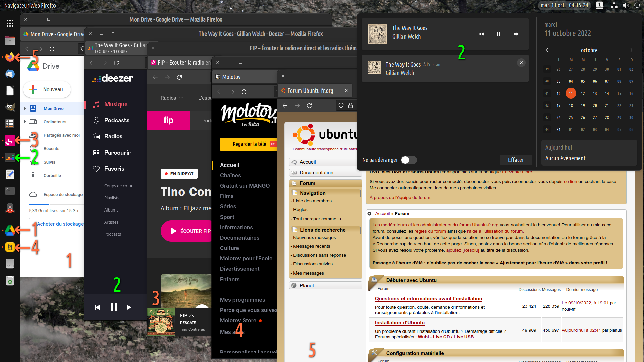The height and width of the screenshot is (362, 644).
Task: Open Radios in Deezer sidebar
Action: click(113, 136)
